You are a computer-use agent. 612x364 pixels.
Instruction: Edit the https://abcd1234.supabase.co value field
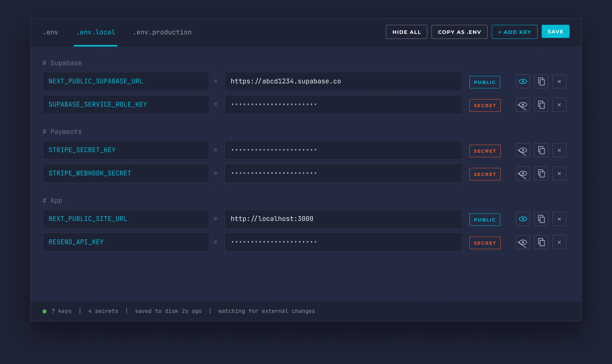point(343,81)
